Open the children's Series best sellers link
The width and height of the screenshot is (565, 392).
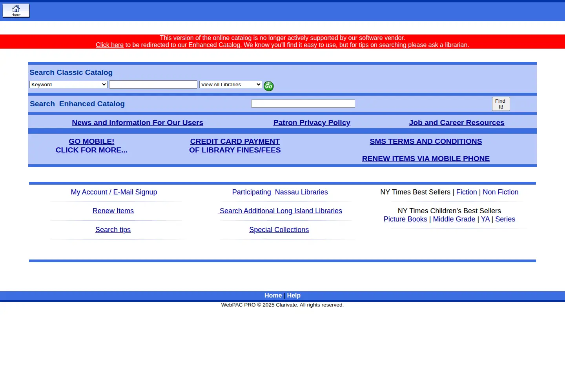[x=505, y=219]
